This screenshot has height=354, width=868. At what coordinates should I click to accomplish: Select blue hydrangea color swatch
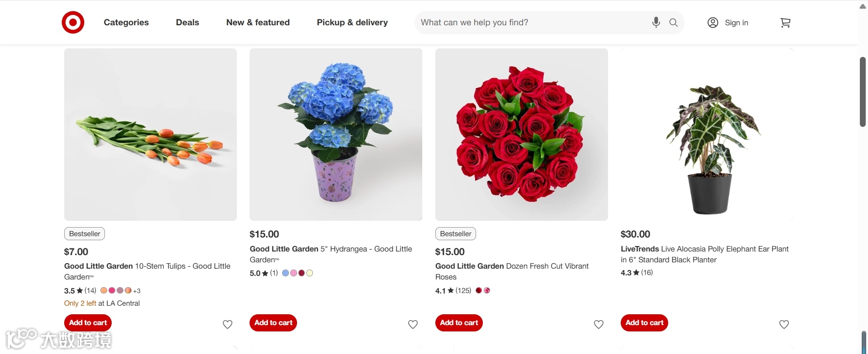click(285, 273)
